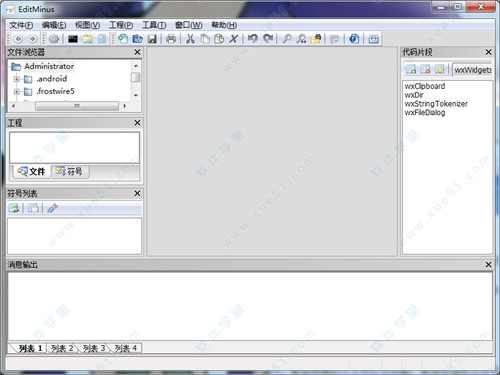Expand the .frostwire5 folder node
Image resolution: width=500 pixels, height=375 pixels.
point(16,92)
